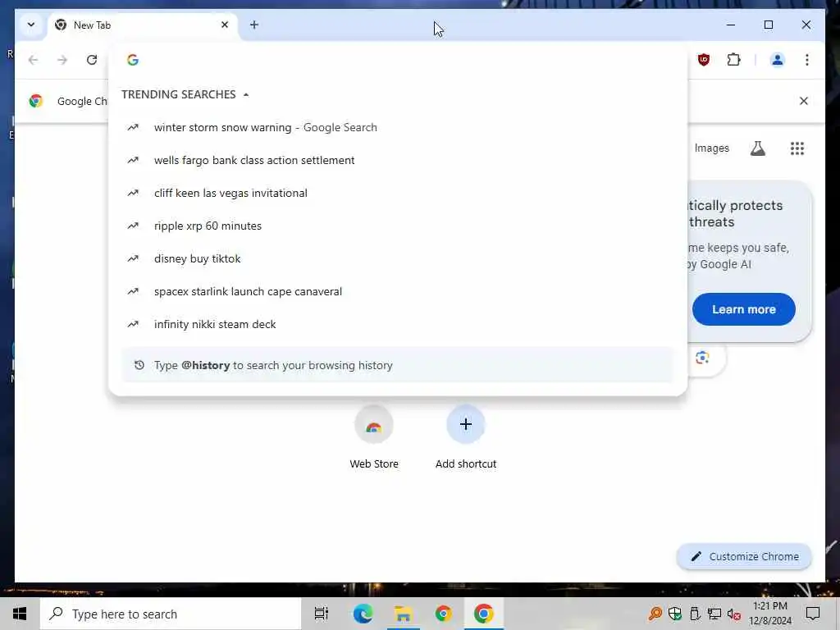Open Chrome's three-dot menu

pos(807,59)
